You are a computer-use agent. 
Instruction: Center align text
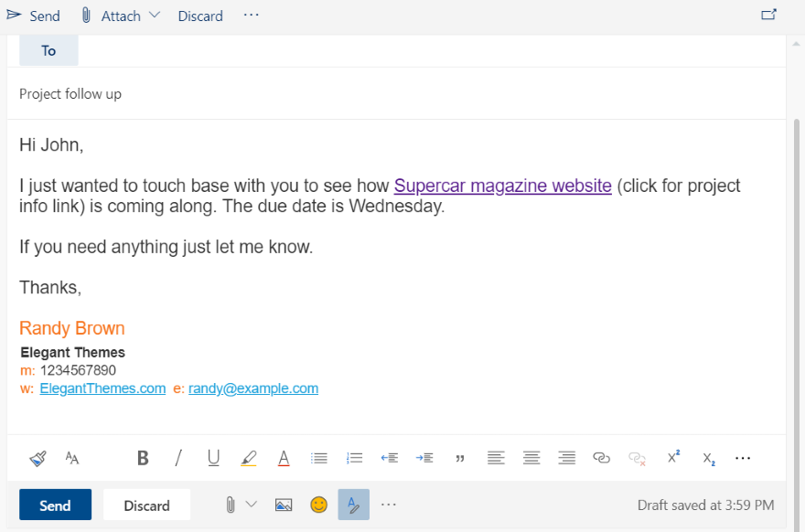[x=531, y=458]
